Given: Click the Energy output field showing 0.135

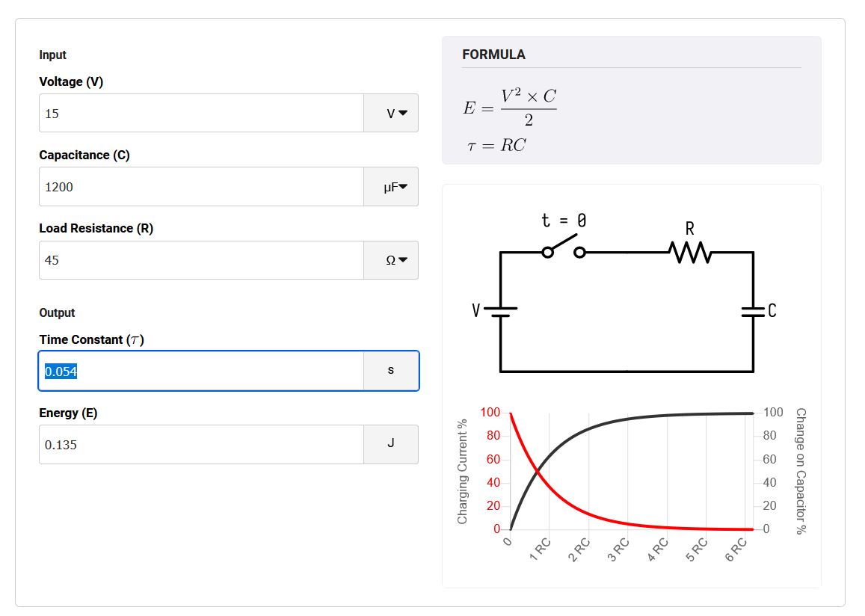Looking at the screenshot, I should pos(201,445).
